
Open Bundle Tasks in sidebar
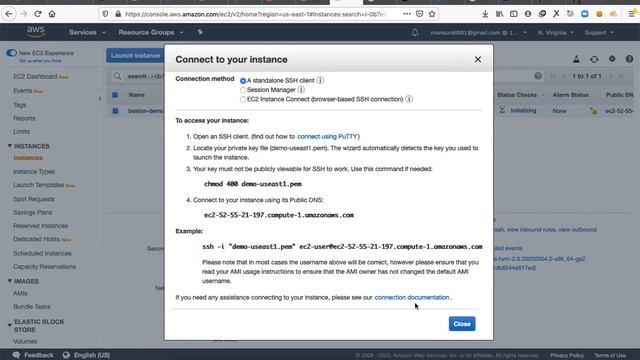[31, 307]
